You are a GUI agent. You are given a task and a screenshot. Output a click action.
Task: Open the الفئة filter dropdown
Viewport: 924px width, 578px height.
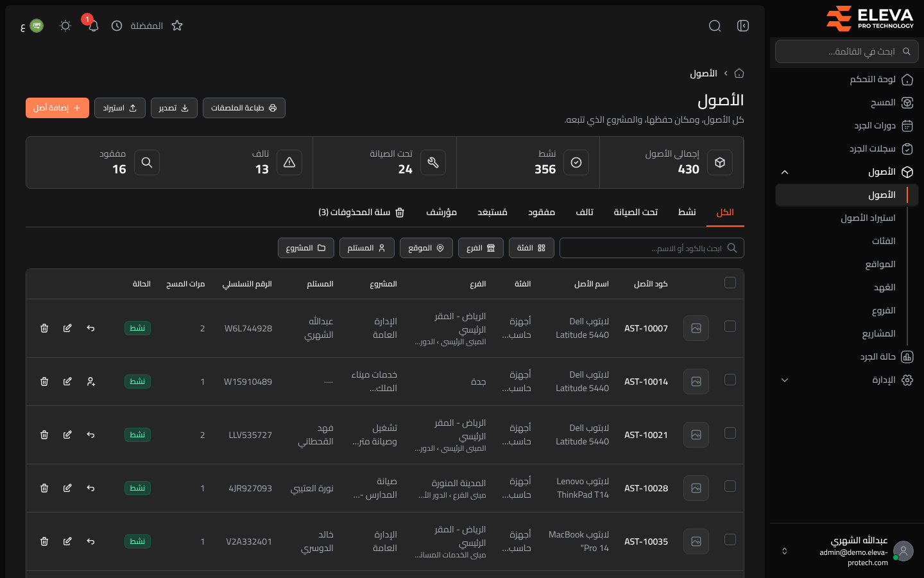pyautogui.click(x=531, y=248)
